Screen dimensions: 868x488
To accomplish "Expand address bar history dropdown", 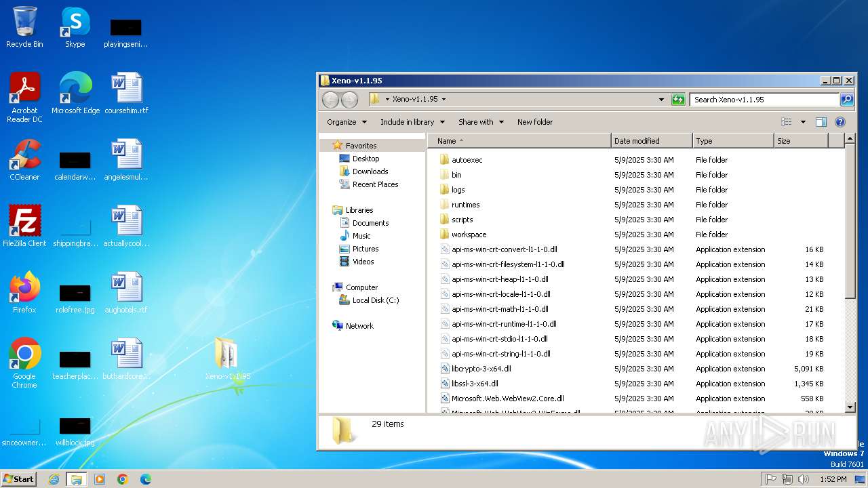I will point(662,100).
